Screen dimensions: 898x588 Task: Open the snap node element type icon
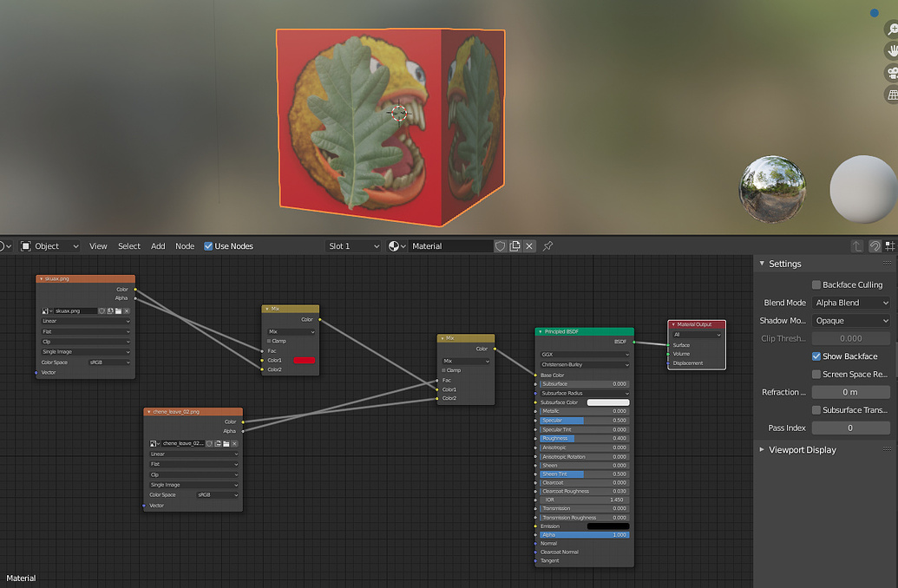[889, 246]
